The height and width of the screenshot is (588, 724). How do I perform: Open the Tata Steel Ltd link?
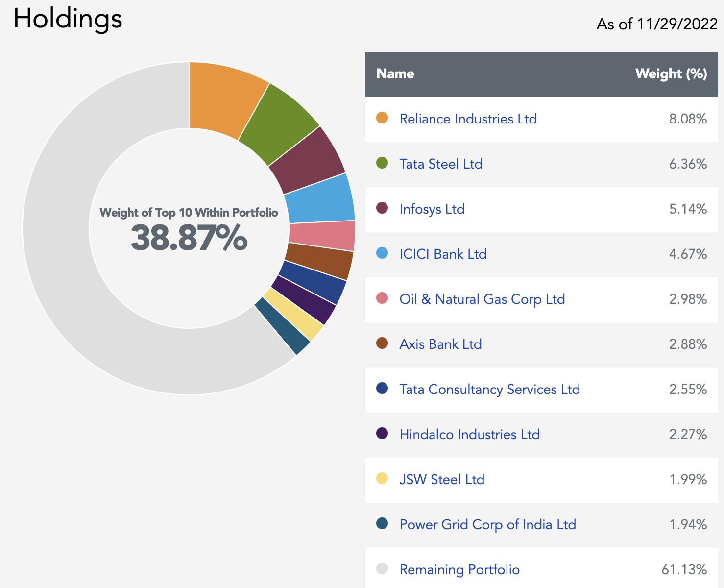point(441,164)
